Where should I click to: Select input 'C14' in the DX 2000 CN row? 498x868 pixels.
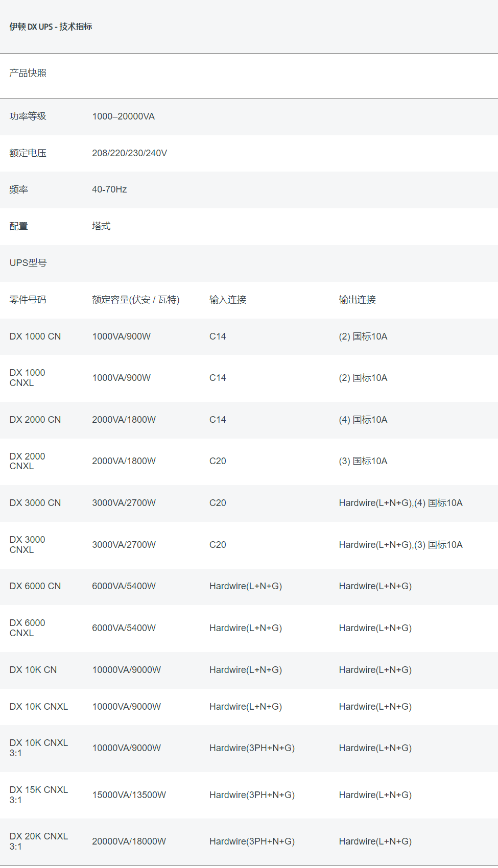218,420
